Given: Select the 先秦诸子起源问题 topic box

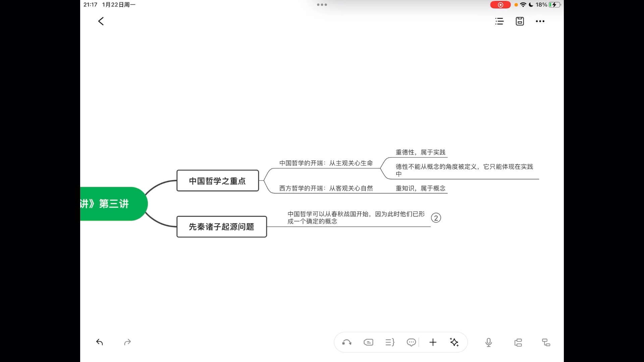Looking at the screenshot, I should [222, 227].
